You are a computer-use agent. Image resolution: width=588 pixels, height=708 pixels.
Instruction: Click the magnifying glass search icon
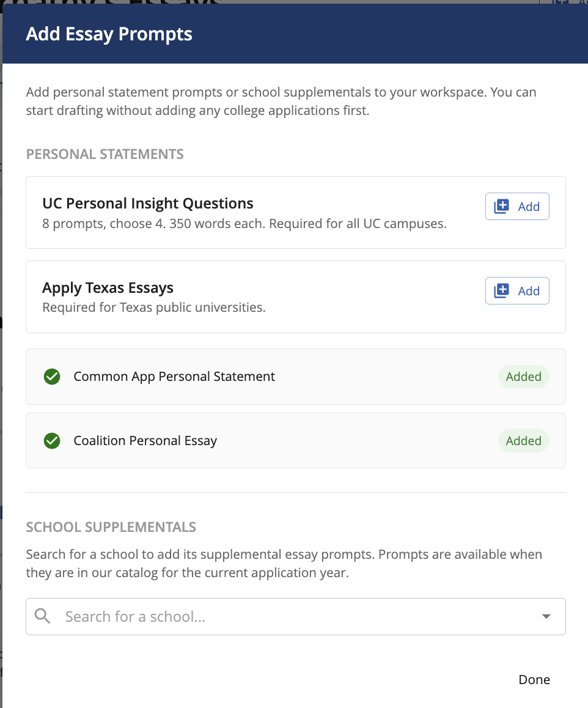tap(43, 616)
